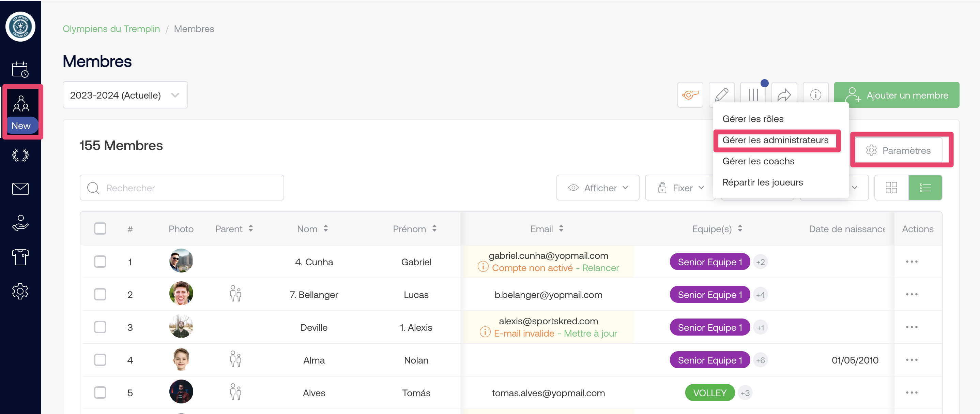Image resolution: width=980 pixels, height=414 pixels.
Task: Click warning icon beside Compte non activé
Action: point(483,267)
